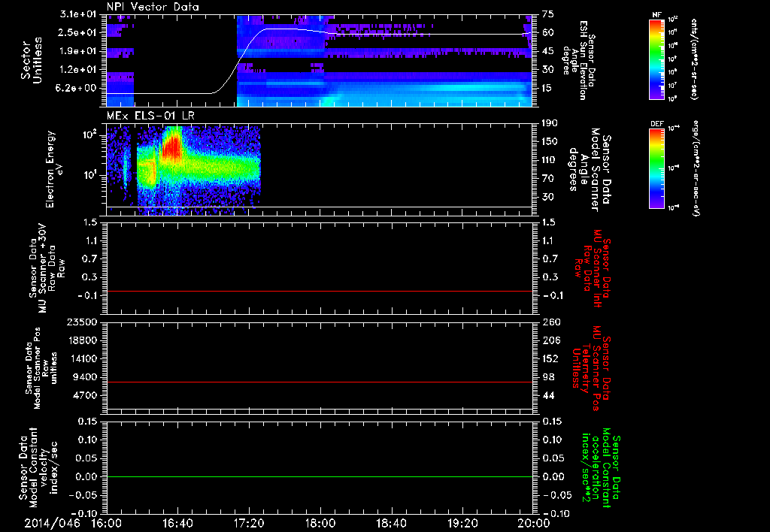Click the 18:00 time axis label

pyautogui.click(x=320, y=524)
